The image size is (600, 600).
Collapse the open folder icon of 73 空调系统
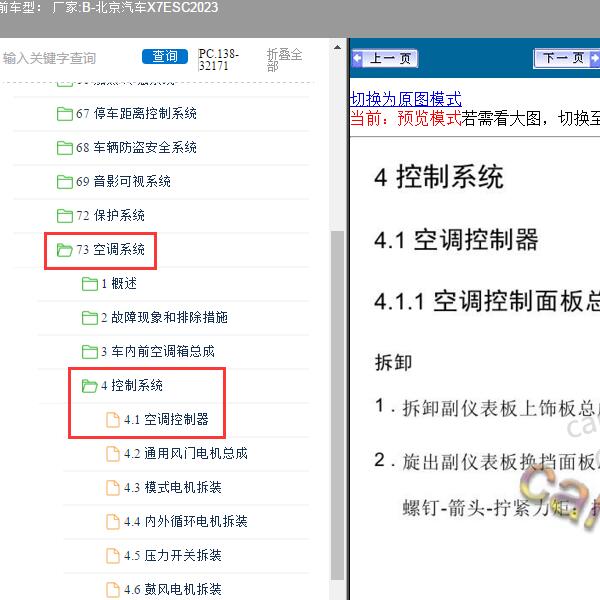(x=65, y=249)
